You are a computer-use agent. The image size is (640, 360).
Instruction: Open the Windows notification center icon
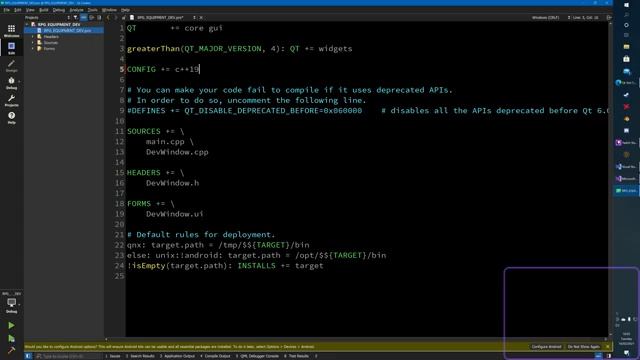coord(627,353)
